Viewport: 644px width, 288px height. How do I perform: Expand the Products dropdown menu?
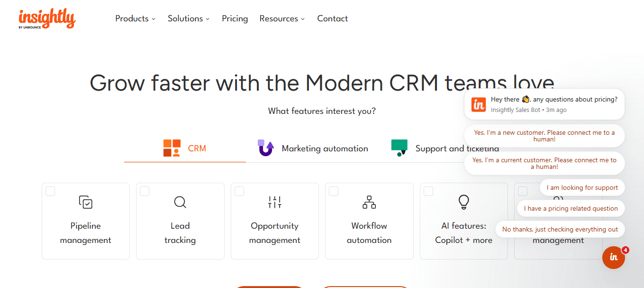(135, 19)
